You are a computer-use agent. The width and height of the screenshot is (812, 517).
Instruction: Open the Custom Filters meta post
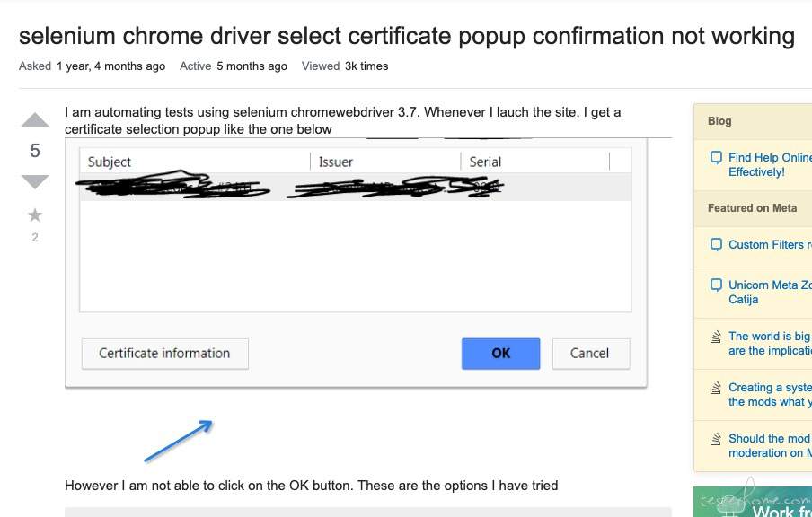coord(770,244)
